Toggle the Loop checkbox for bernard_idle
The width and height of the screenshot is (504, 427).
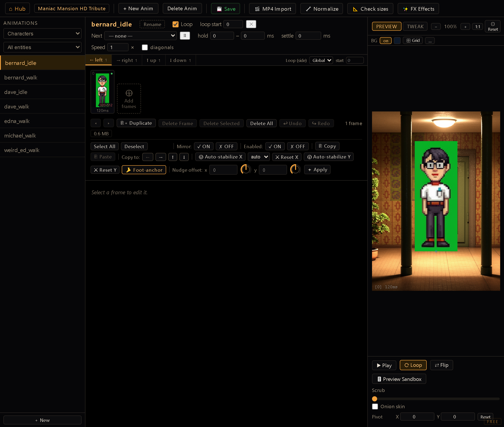(176, 24)
